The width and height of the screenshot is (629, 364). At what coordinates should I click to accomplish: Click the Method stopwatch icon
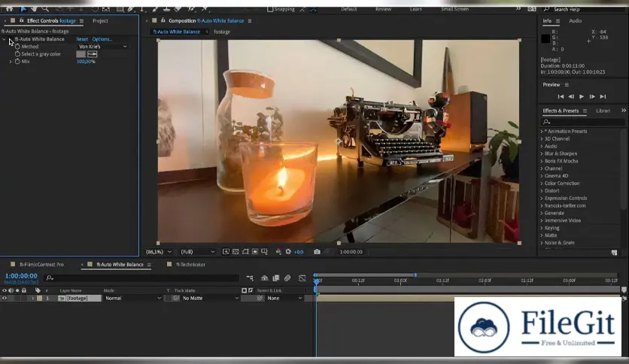[x=17, y=47]
